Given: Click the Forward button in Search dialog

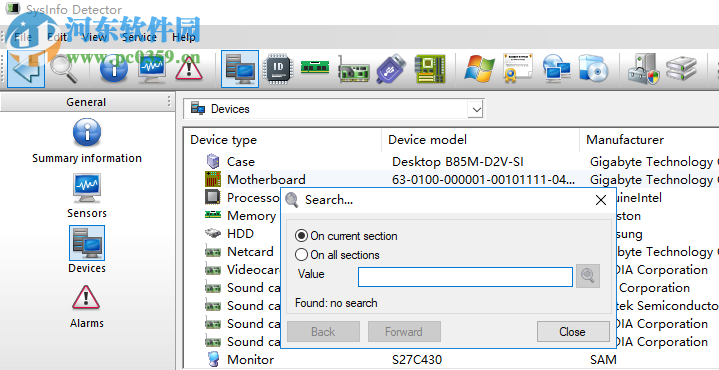Looking at the screenshot, I should click(x=404, y=331).
